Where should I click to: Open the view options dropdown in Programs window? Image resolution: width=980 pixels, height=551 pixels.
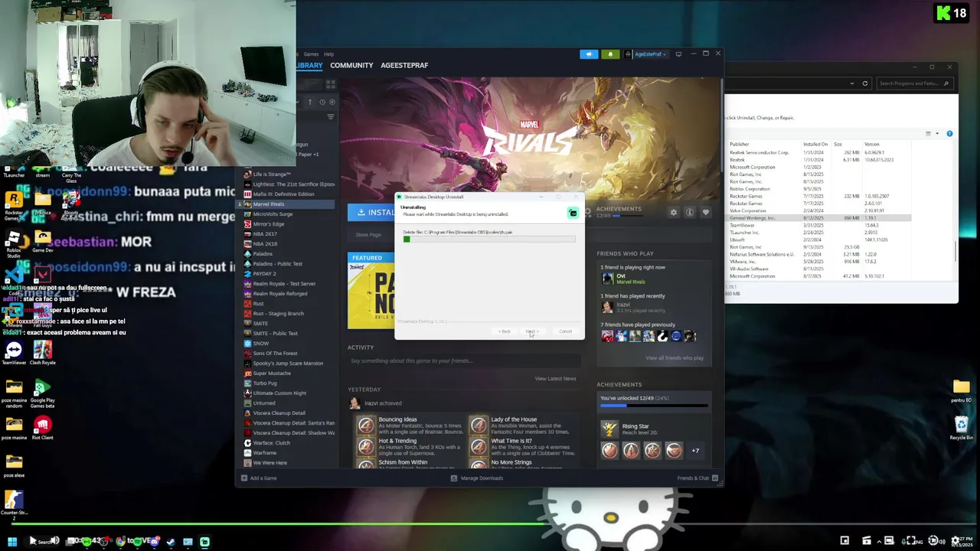(x=937, y=134)
